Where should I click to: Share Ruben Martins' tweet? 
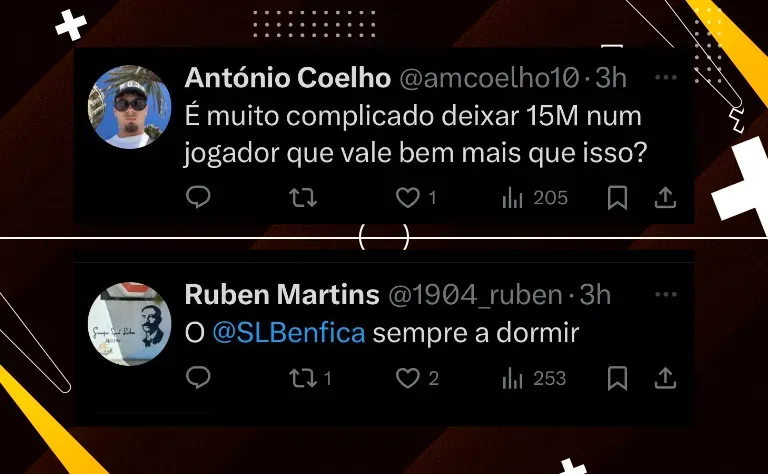pyautogui.click(x=665, y=379)
